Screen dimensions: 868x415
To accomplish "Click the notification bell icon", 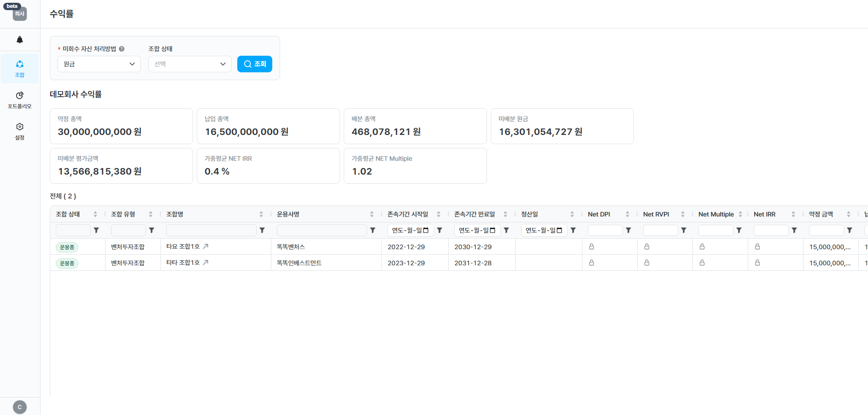I will pos(20,40).
